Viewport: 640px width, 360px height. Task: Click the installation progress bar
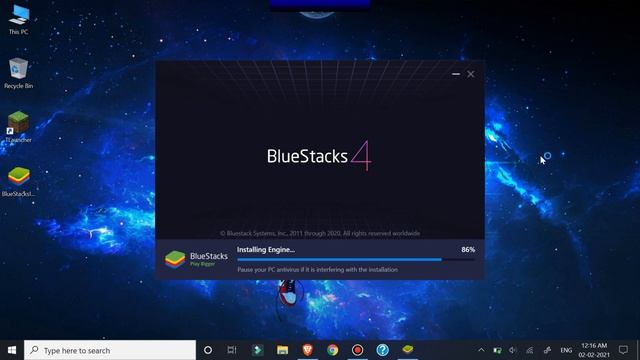pyautogui.click(x=356, y=259)
